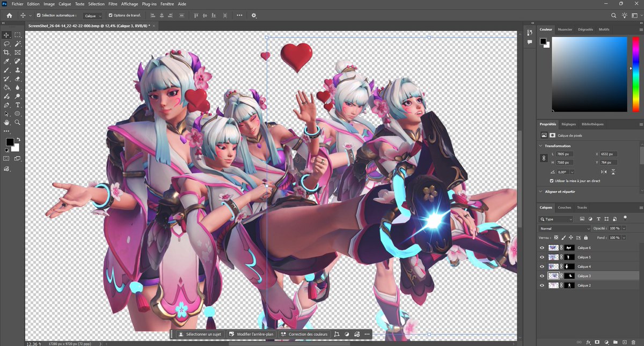Select the Eyedropper tool
The width and height of the screenshot is (644, 346).
click(x=6, y=61)
